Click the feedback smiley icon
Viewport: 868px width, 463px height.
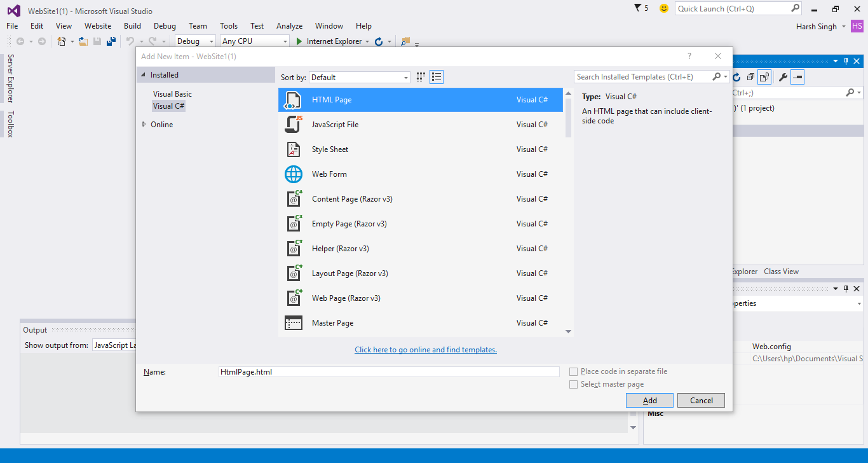click(664, 8)
